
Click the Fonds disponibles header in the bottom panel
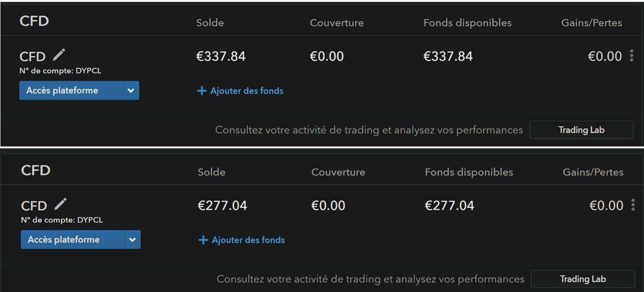pos(469,172)
